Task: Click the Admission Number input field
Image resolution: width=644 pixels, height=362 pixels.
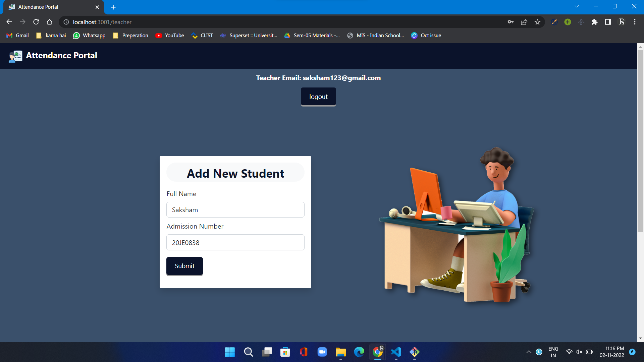Action: 235,242
